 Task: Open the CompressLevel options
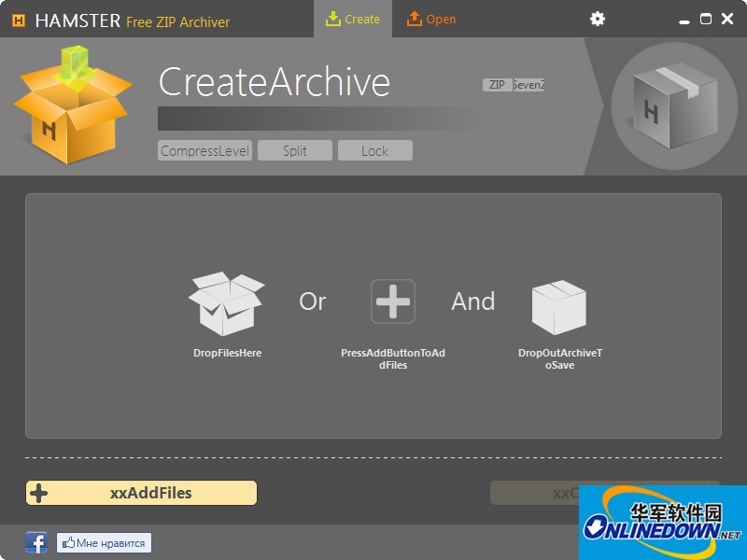tap(204, 150)
